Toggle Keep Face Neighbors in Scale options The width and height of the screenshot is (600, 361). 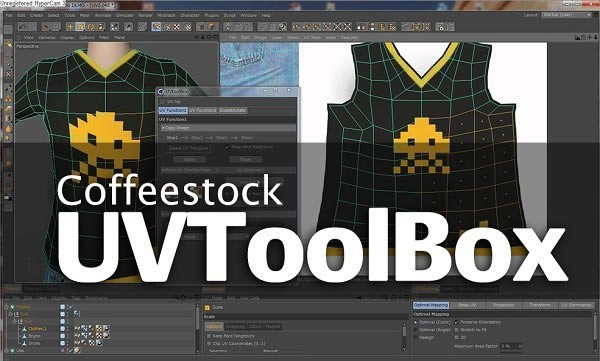(209, 336)
